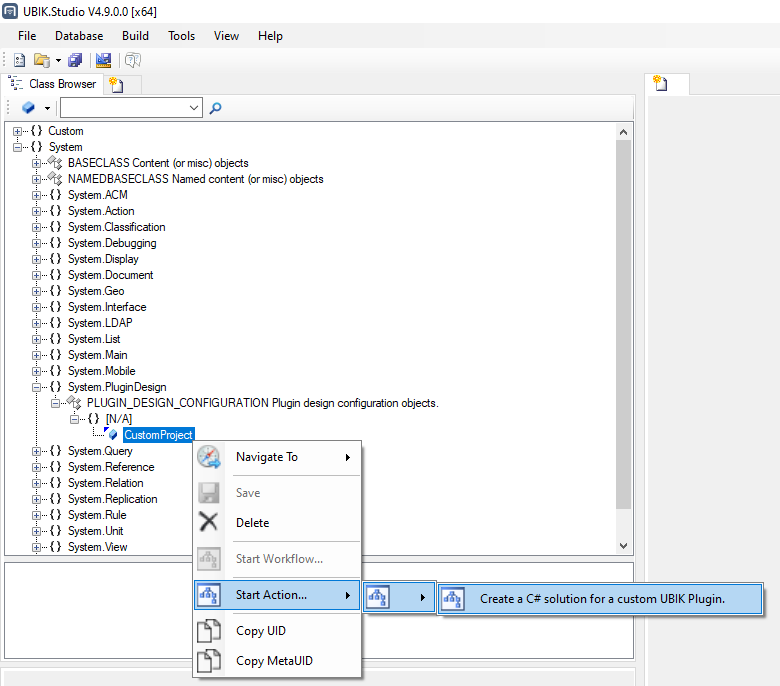Click the blue cube class-filter icon
This screenshot has width=780, height=686.
[x=28, y=108]
